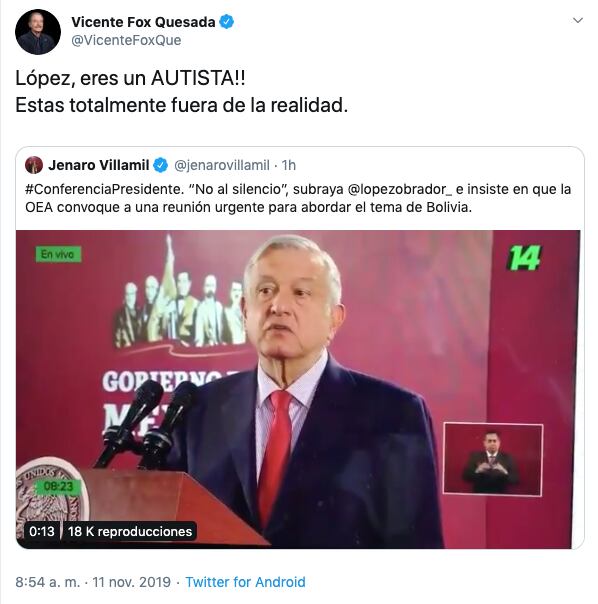
Task: Click the 0:13 video duration label
Action: coord(42,532)
